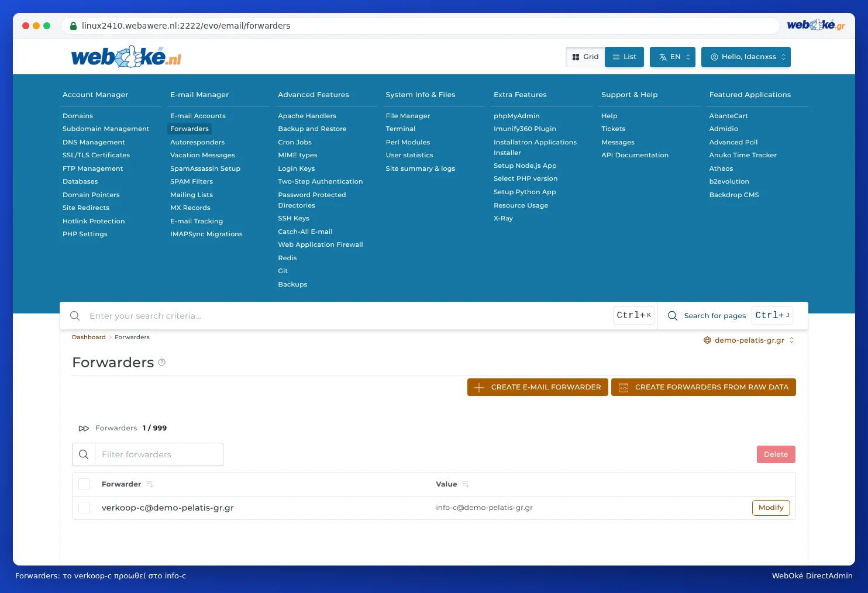Click the raw data code icon
Image resolution: width=868 pixels, height=593 pixels.
point(624,388)
